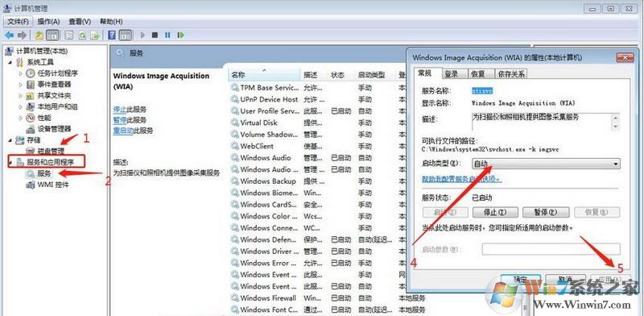
Task: Collapse the 服务和应用程序 tree node
Action: pos(10,163)
